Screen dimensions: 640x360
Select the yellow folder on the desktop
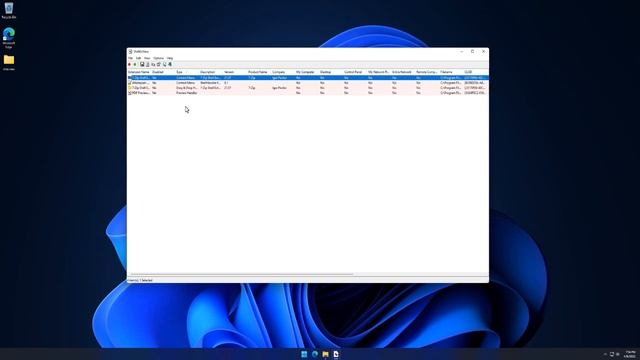(9, 63)
